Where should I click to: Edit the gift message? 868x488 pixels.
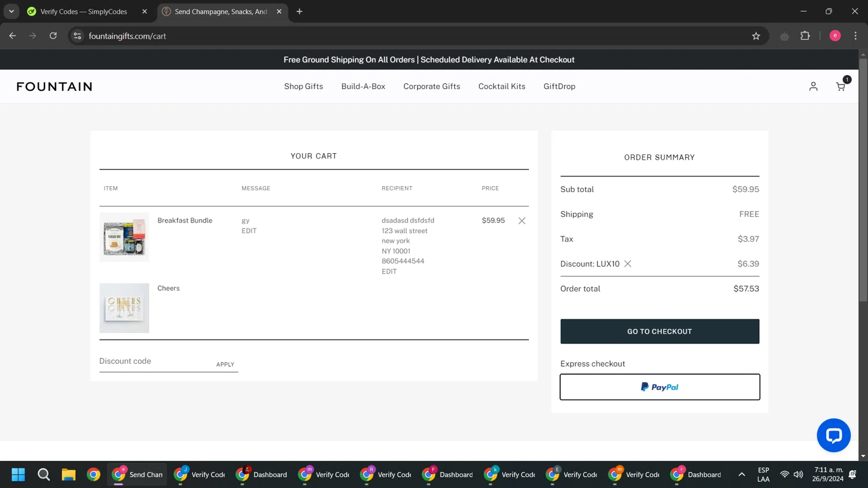[249, 231]
